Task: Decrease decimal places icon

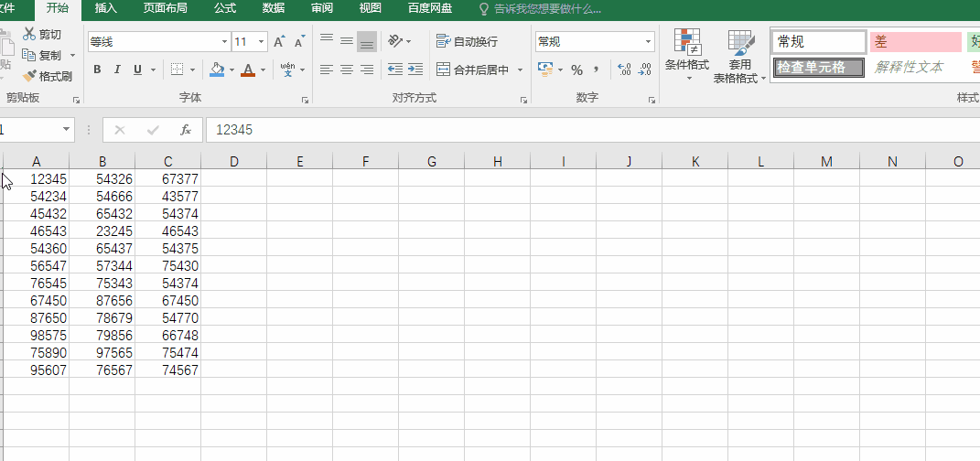Action: pyautogui.click(x=644, y=70)
